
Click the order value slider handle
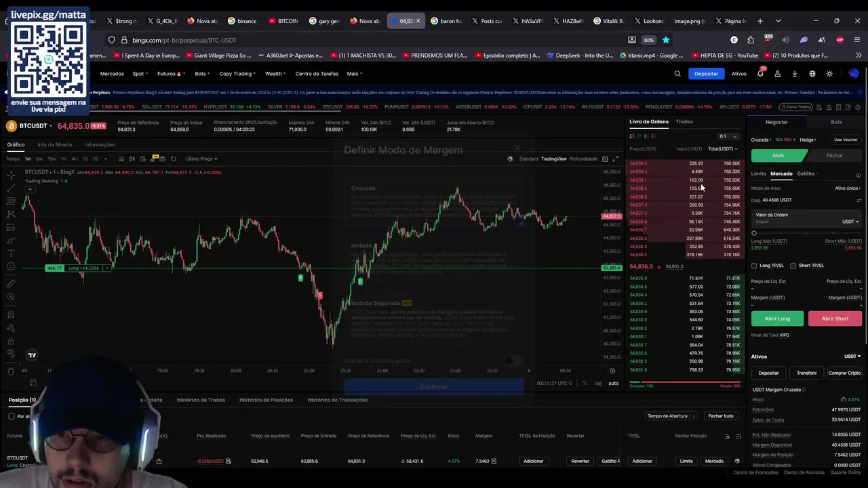pyautogui.click(x=754, y=233)
